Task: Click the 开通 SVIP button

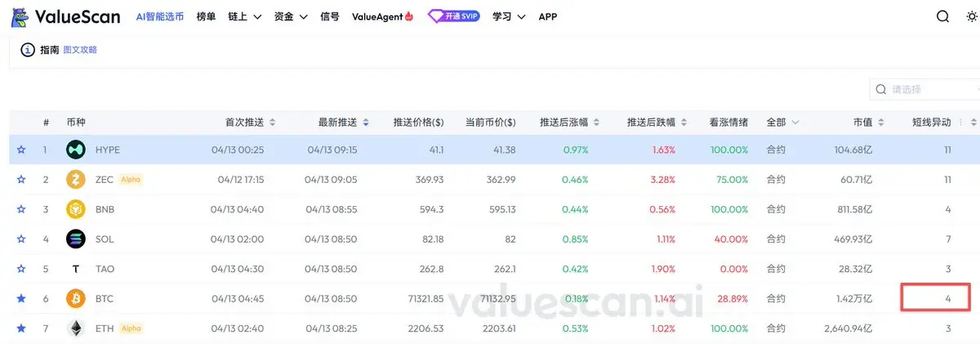Action: [454, 16]
